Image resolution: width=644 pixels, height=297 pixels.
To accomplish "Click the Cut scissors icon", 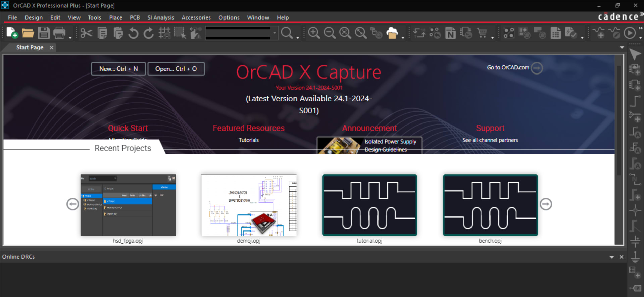I will tap(86, 33).
